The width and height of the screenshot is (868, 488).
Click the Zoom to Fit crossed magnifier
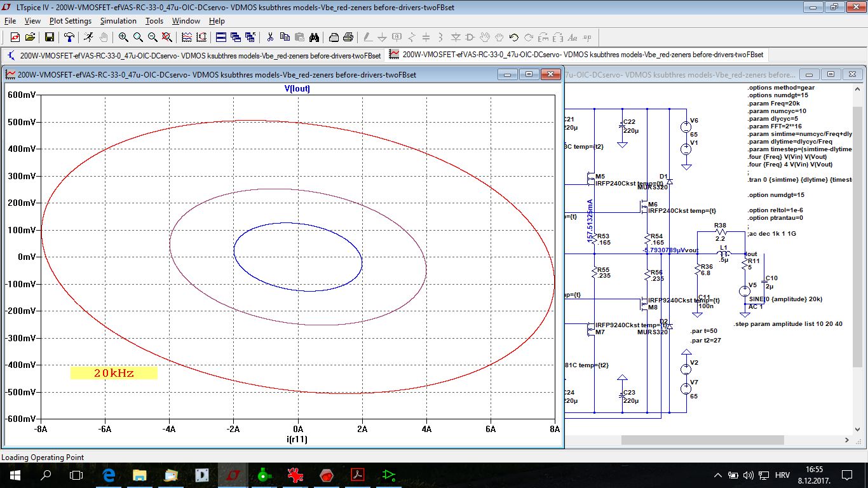(166, 37)
